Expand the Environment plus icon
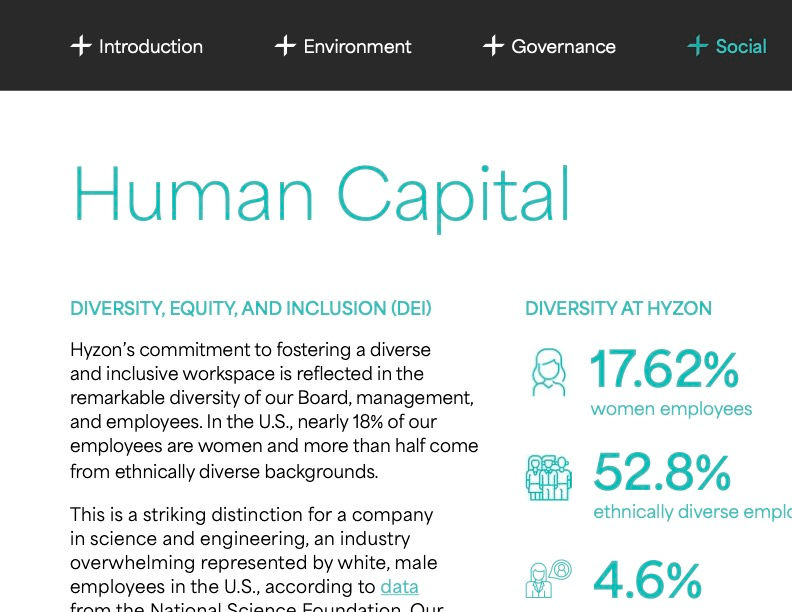This screenshot has width=792, height=612. [285, 46]
